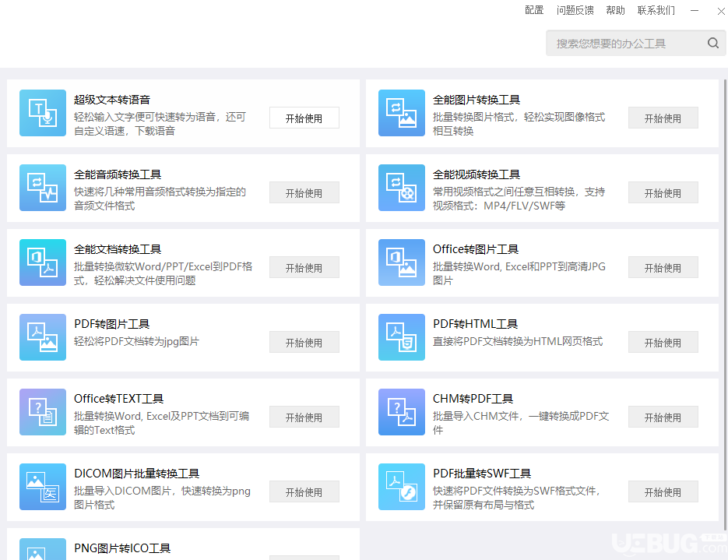
Task: Start Office转TEXT工具 with 开始使用
Action: (x=304, y=417)
